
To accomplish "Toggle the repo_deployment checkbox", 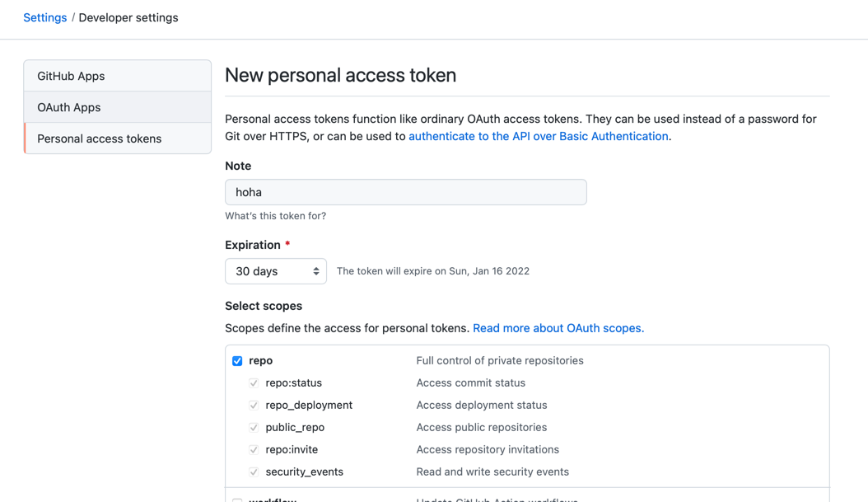I will [254, 406].
